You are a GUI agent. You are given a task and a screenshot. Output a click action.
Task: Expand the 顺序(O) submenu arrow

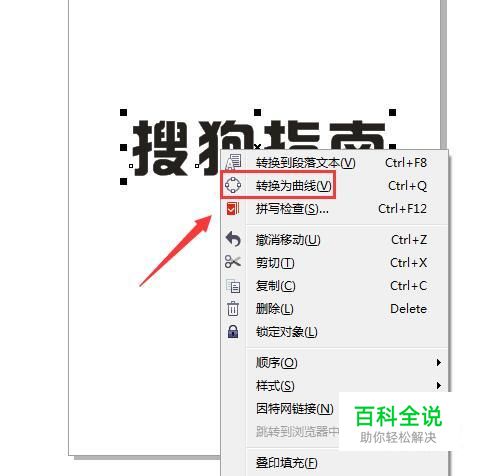pyautogui.click(x=439, y=362)
